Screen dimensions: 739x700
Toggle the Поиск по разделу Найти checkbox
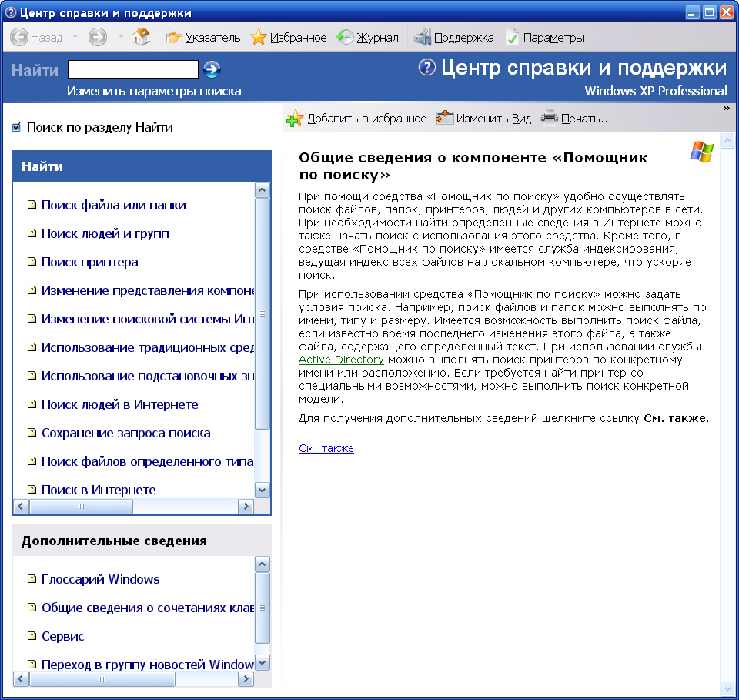coord(16,127)
